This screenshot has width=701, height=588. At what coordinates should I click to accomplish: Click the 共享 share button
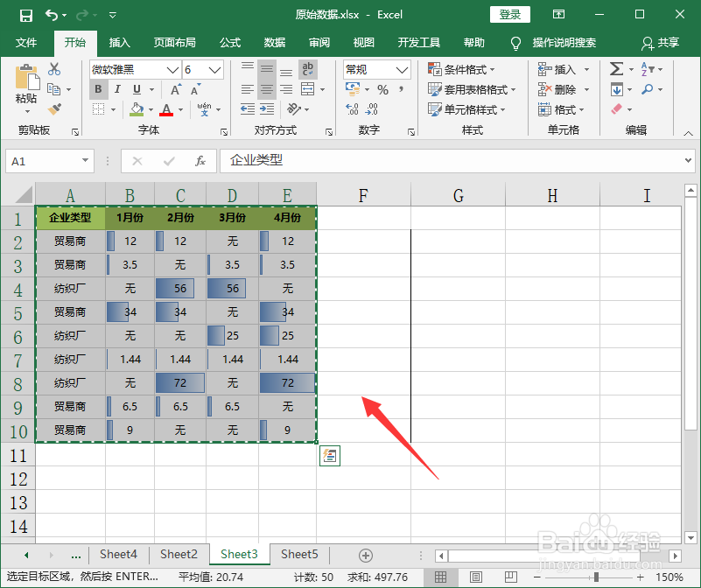click(661, 43)
